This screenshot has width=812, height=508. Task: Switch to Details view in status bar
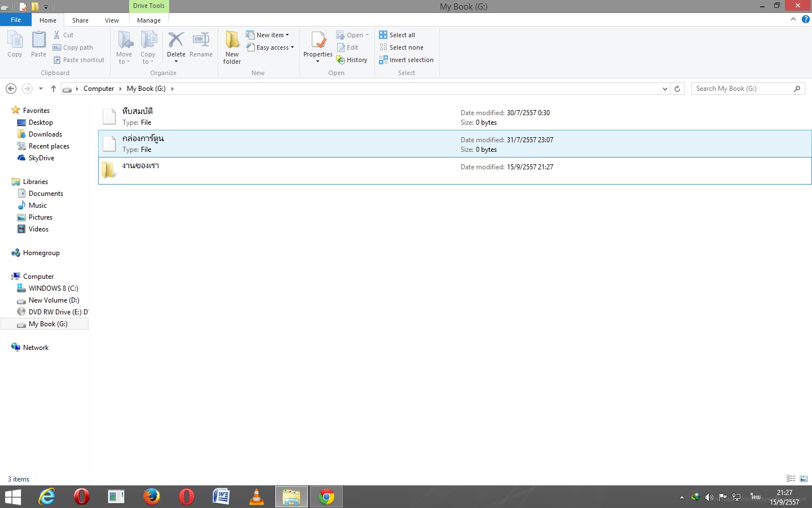click(791, 479)
